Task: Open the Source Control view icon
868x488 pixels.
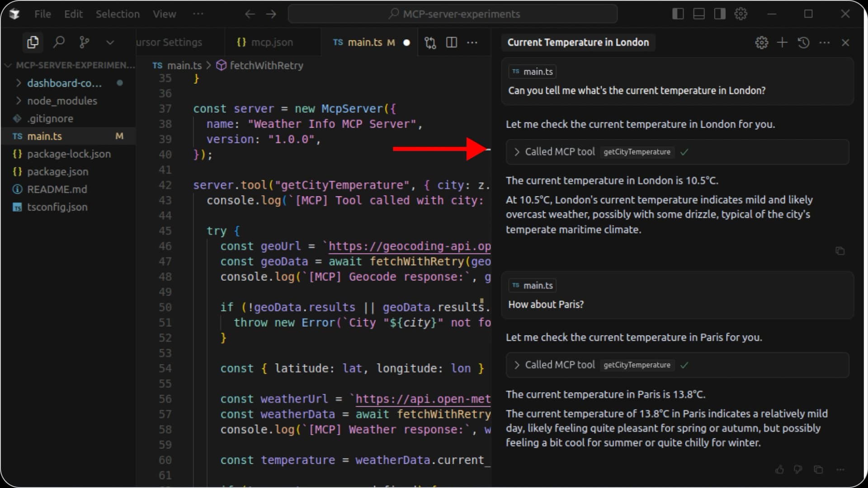Action: click(x=84, y=42)
